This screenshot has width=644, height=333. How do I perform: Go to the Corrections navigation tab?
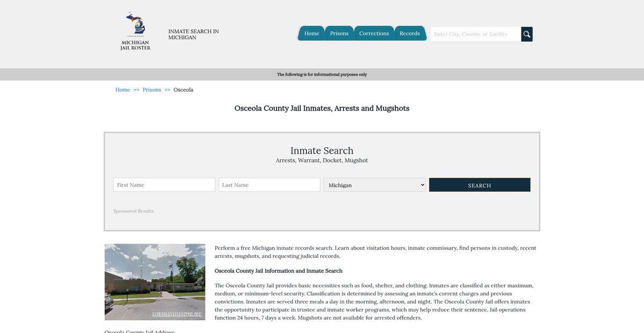[374, 33]
